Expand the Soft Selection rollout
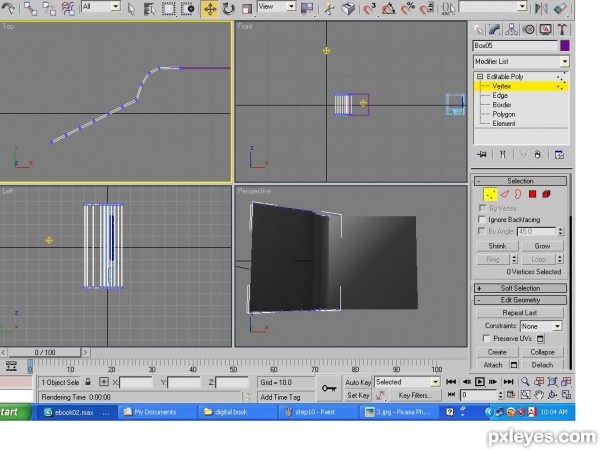The image size is (600, 450). 520,288
